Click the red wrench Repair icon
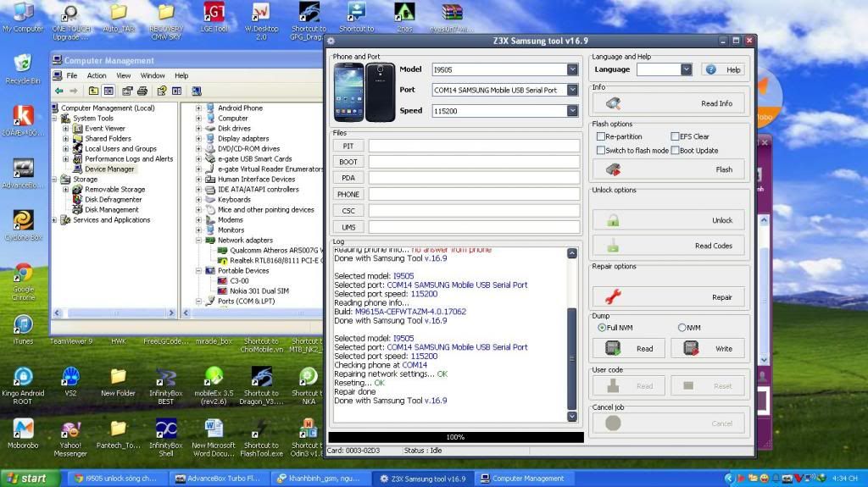 (613, 297)
